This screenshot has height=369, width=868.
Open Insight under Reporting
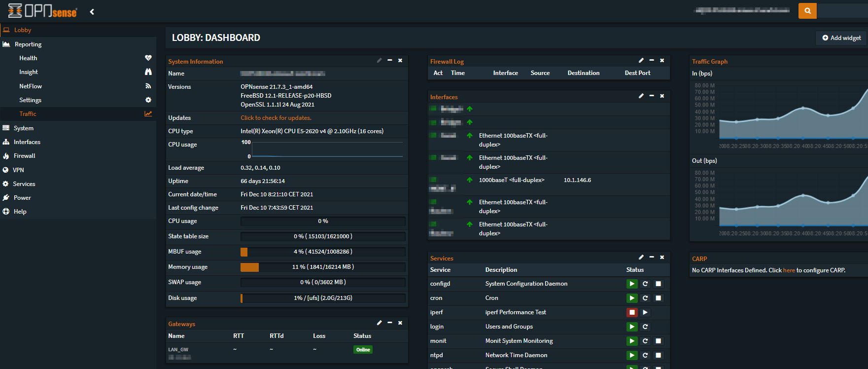point(78,72)
